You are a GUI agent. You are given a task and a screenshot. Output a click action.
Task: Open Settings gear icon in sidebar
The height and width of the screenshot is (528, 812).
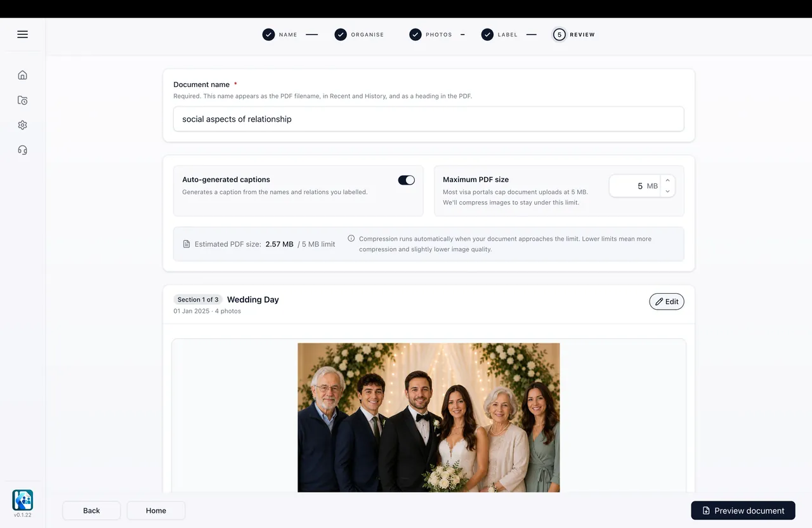coord(22,125)
